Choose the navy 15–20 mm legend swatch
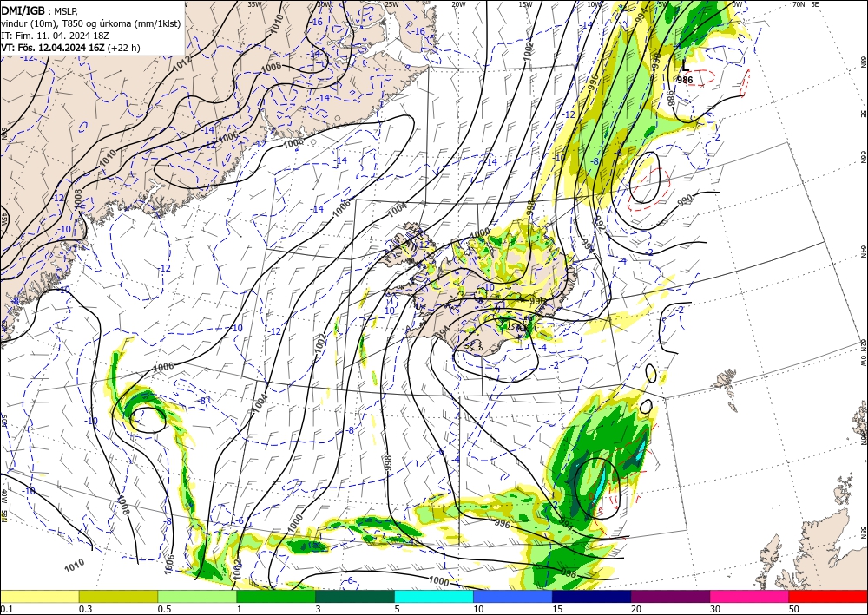 pos(591,597)
